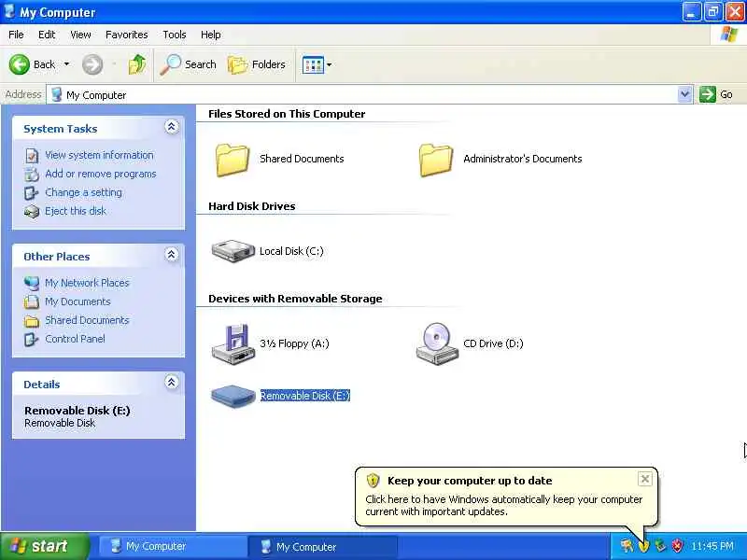Open the File menu
This screenshot has height=560, width=747.
(16, 35)
